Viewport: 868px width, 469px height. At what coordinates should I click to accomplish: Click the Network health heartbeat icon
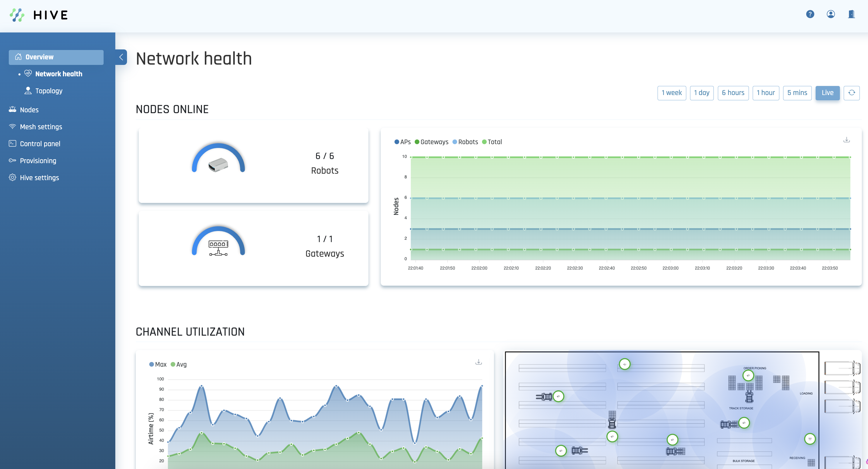click(x=28, y=73)
